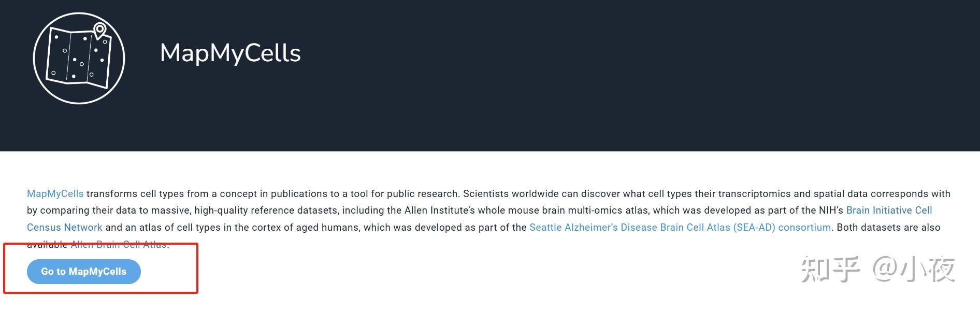Click the word 'NIH's' before the Brain Initiative link
Image resolution: width=980 pixels, height=309 pixels.
829,210
